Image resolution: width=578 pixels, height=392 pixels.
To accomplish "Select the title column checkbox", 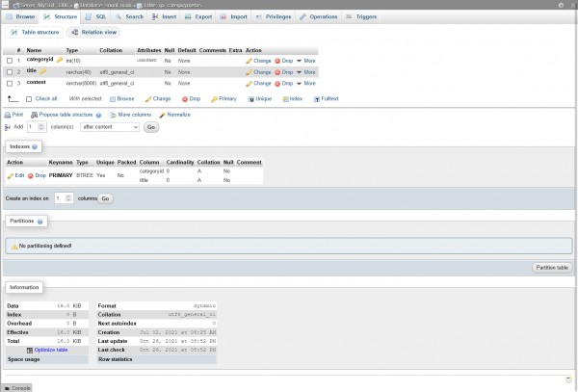I will tap(10, 71).
